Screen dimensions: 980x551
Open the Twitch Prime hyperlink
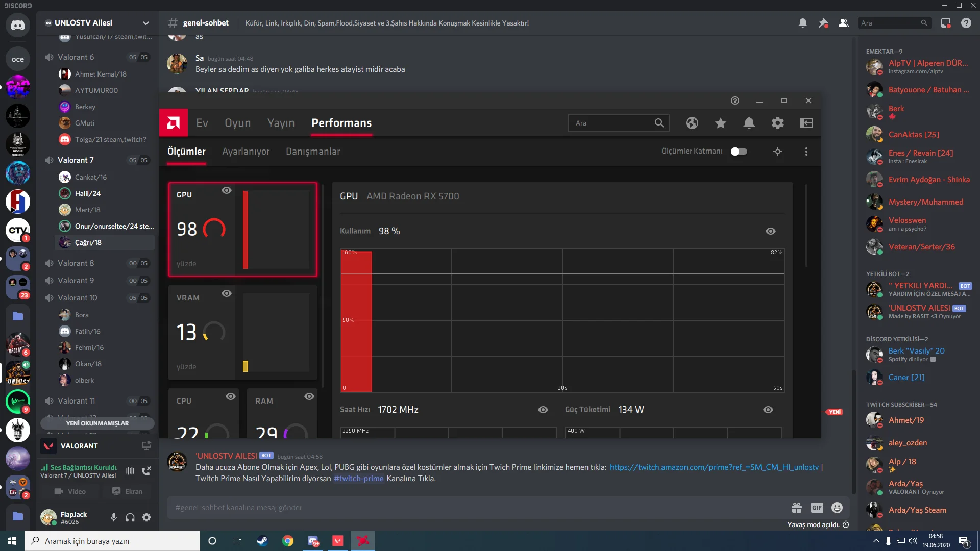[x=714, y=467]
